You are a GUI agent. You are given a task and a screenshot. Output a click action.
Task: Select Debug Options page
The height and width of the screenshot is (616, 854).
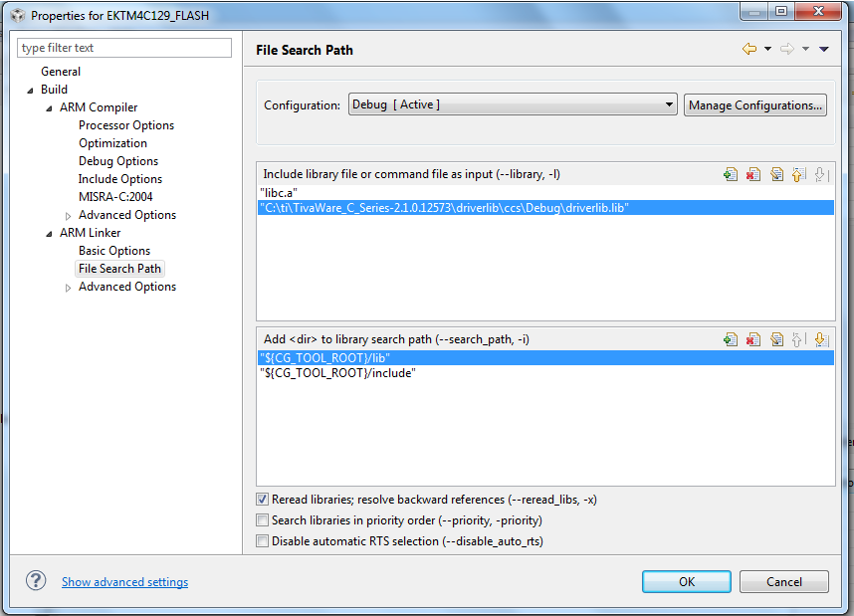pyautogui.click(x=118, y=161)
